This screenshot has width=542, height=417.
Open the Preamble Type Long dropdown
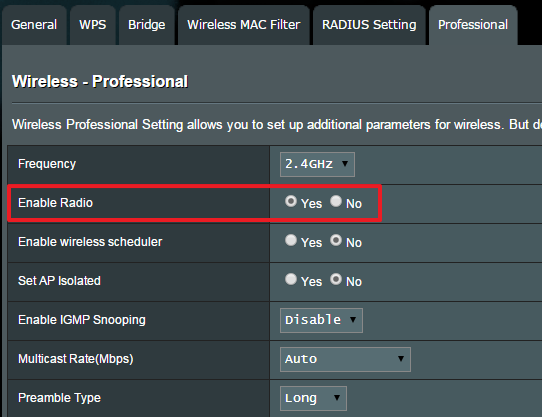[313, 398]
